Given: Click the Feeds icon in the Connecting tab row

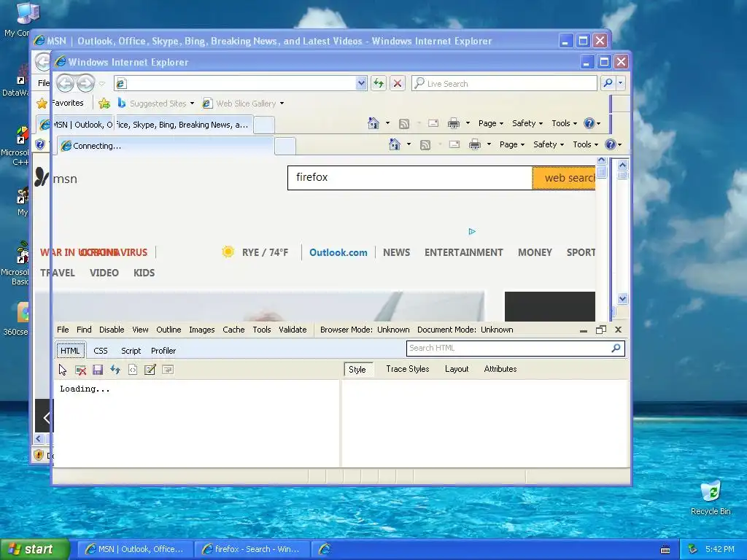Looking at the screenshot, I should 425,145.
